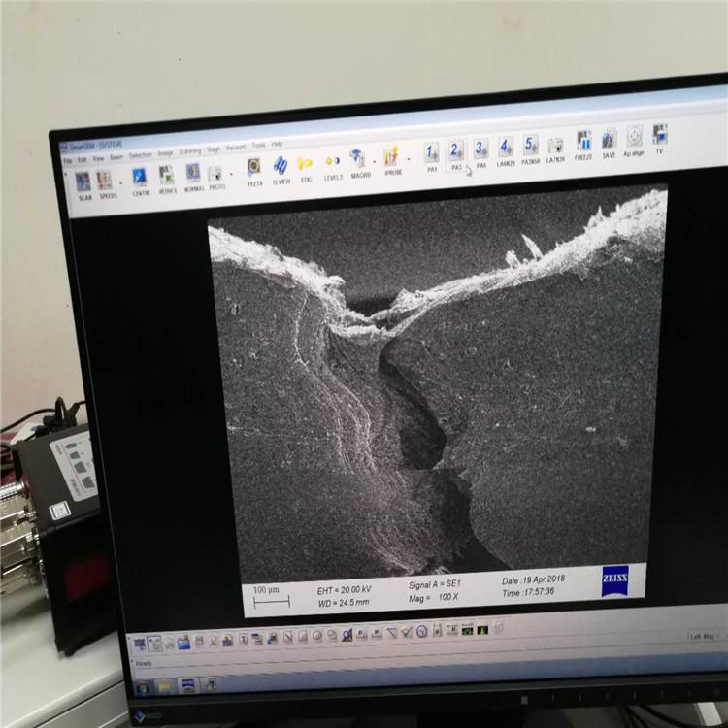This screenshot has width=728, height=728.
Task: Click the Left: Mag status field
Action: pyautogui.click(x=701, y=636)
